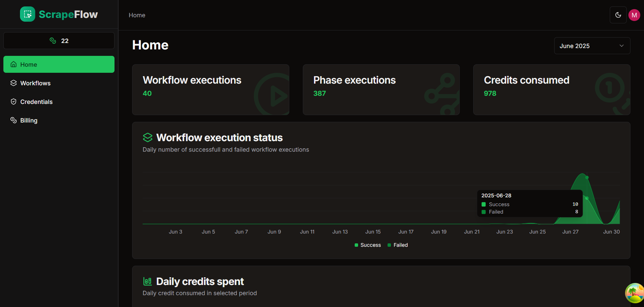Click the ScrapeFlow logo icon
644x307 pixels.
click(27, 14)
